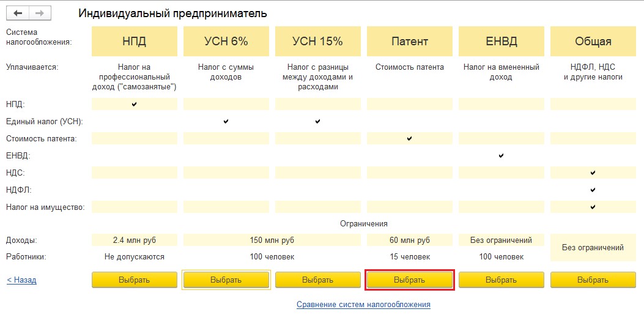The width and height of the screenshot is (644, 320).
Task: Click the НПД row checkmark
Action: [x=134, y=105]
